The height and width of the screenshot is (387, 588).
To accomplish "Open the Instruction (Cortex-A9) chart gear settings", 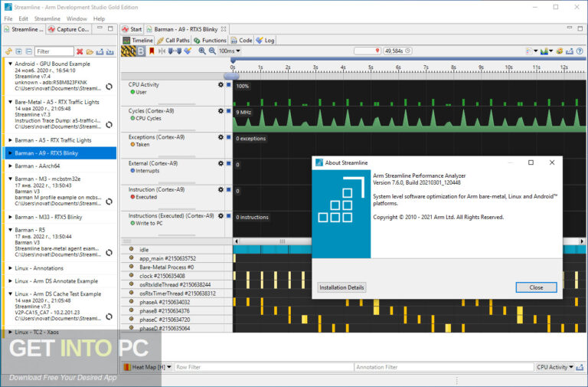I will click(x=220, y=190).
